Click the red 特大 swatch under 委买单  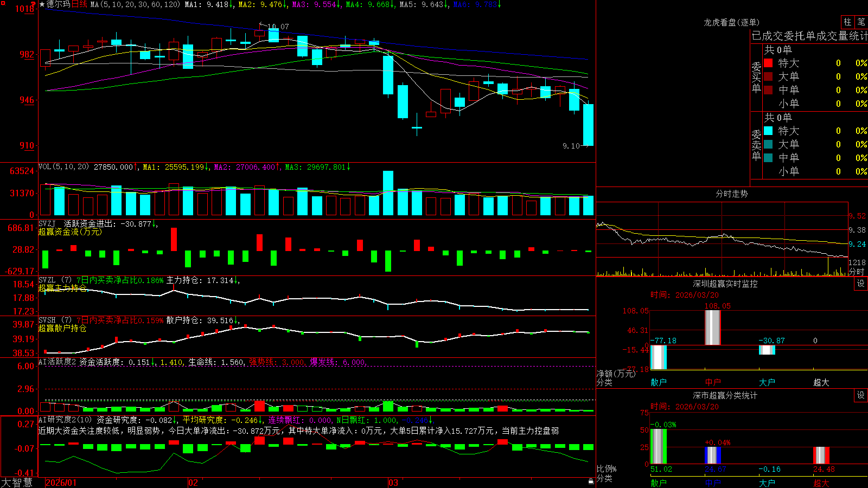(768, 63)
